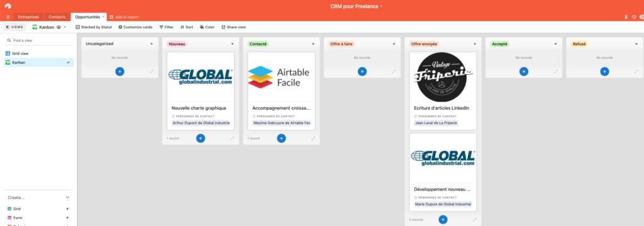Add a new Grid view with plus
Viewport: 644px width, 226px height.
[x=67, y=209]
